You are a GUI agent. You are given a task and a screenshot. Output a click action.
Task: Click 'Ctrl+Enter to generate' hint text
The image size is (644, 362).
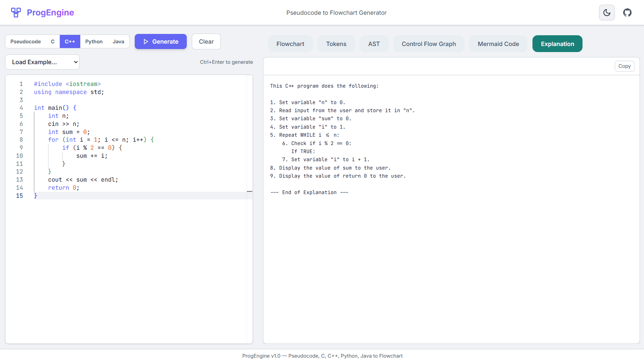[226, 62]
